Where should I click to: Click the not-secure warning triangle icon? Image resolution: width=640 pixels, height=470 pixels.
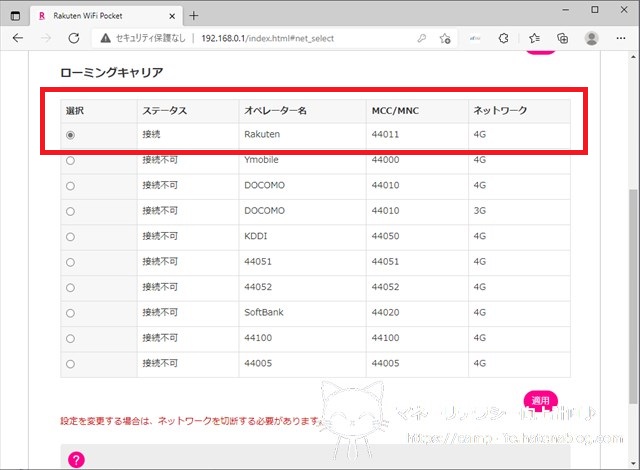[x=106, y=38]
